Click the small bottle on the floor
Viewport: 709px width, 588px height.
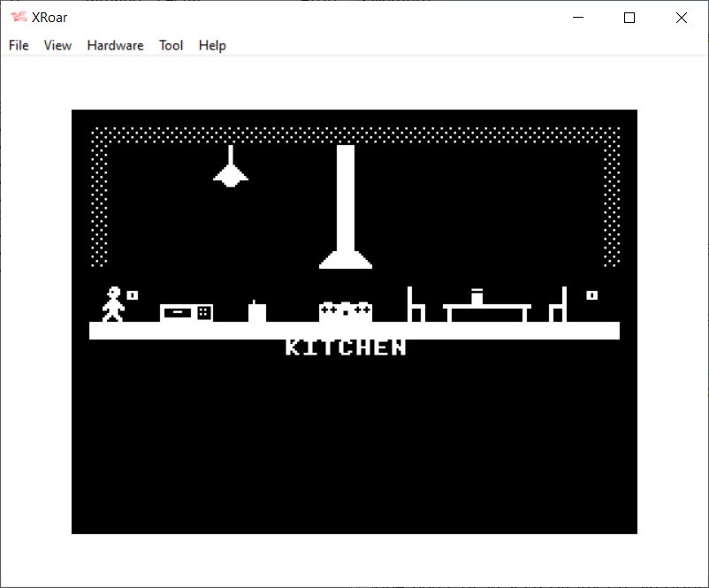coord(257,311)
